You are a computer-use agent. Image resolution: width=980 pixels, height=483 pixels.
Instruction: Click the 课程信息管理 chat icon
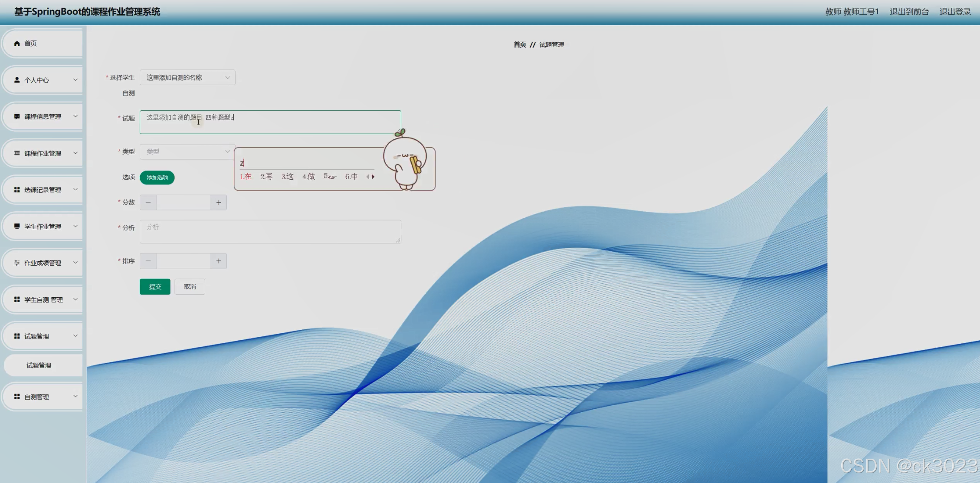[x=17, y=116]
